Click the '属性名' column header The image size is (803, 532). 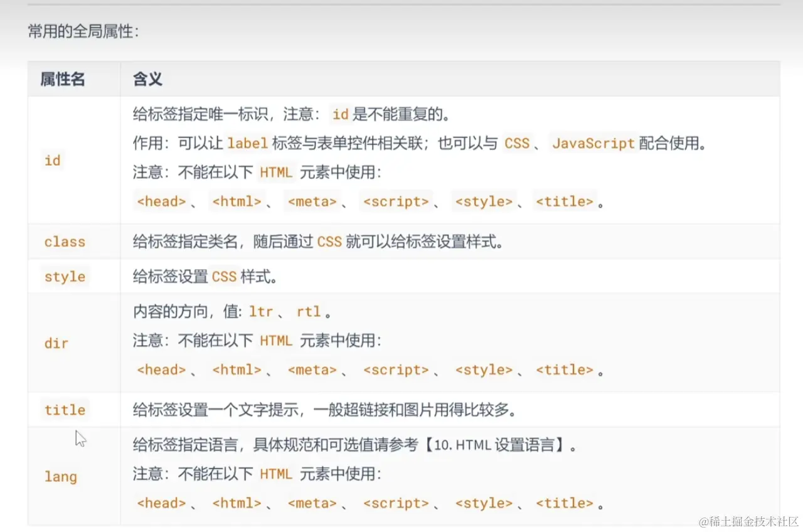click(63, 79)
